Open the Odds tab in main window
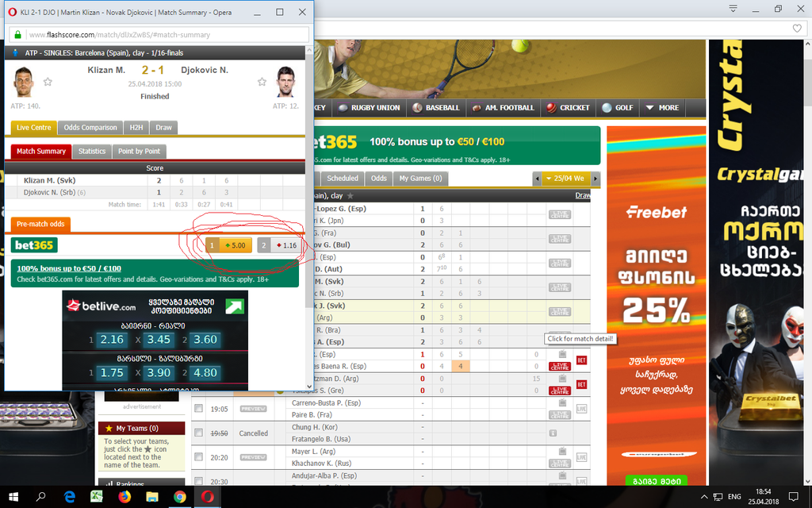 [378, 179]
